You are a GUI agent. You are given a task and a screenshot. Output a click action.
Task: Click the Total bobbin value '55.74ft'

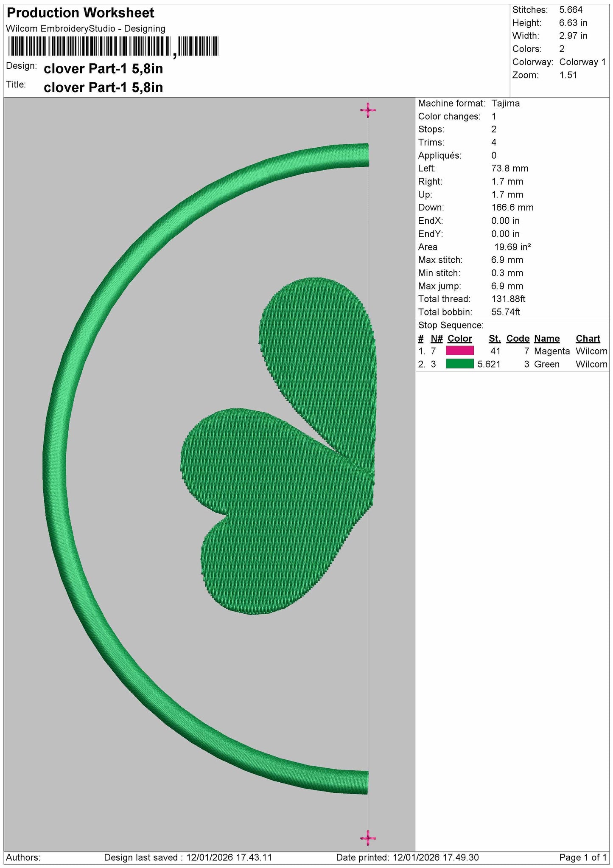[x=506, y=312]
